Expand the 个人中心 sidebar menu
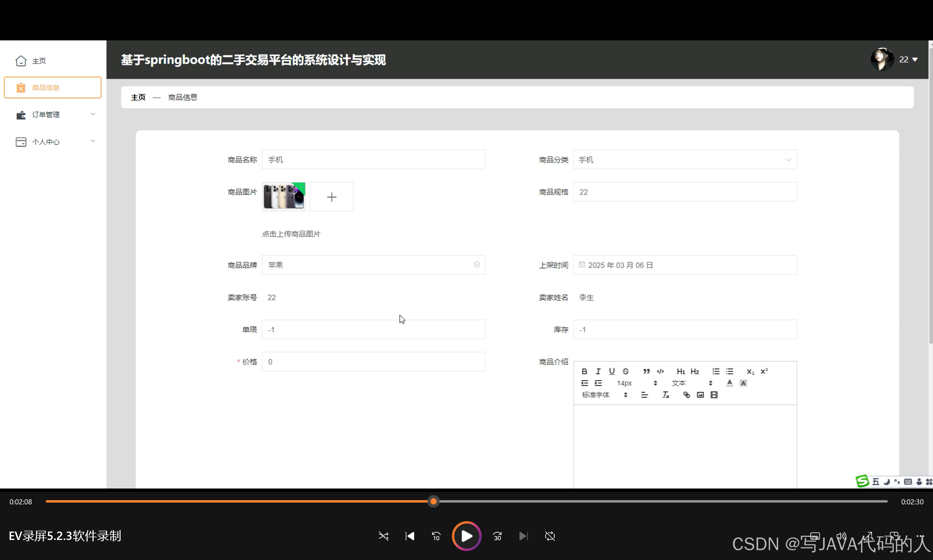Viewport: 933px width, 560px height. coord(53,141)
